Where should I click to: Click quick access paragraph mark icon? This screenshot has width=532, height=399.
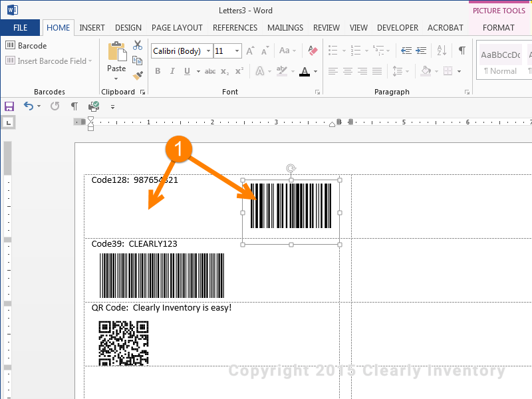(x=74, y=106)
